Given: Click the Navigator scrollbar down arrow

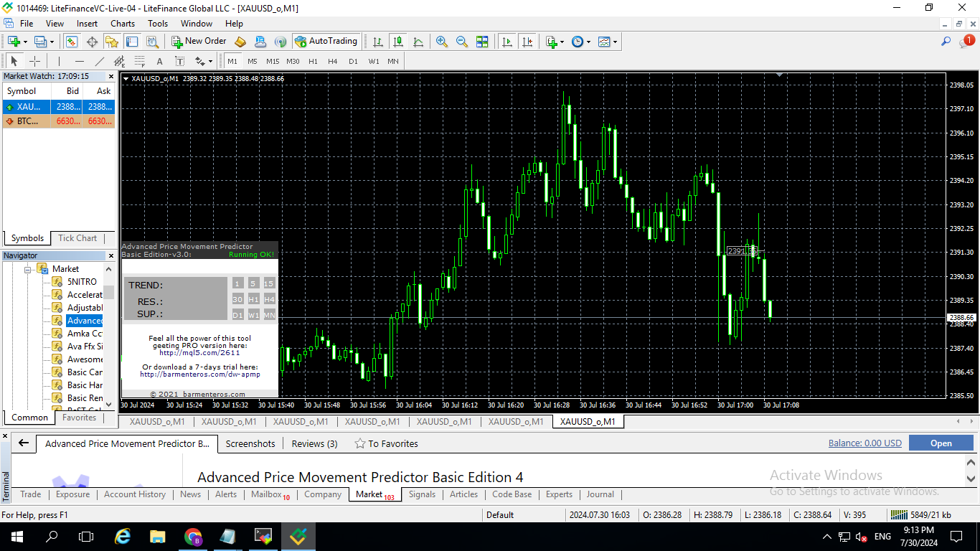Looking at the screenshot, I should 109,404.
